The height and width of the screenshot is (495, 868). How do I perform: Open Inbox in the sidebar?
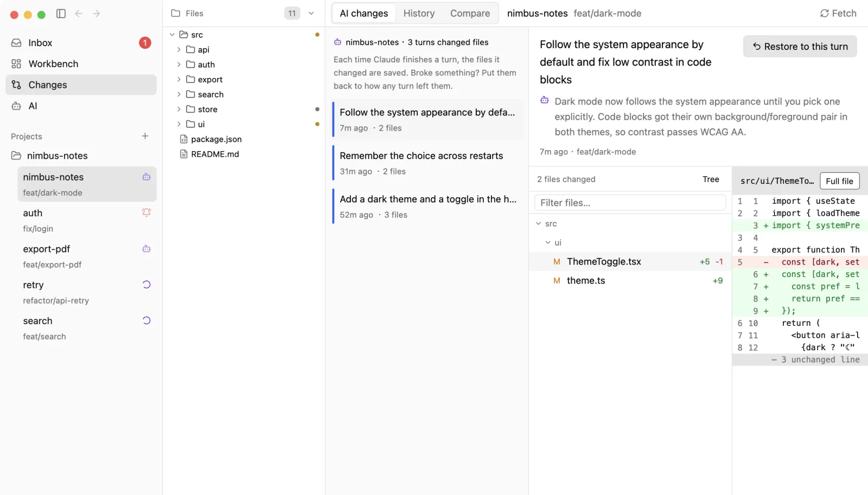[x=81, y=43]
